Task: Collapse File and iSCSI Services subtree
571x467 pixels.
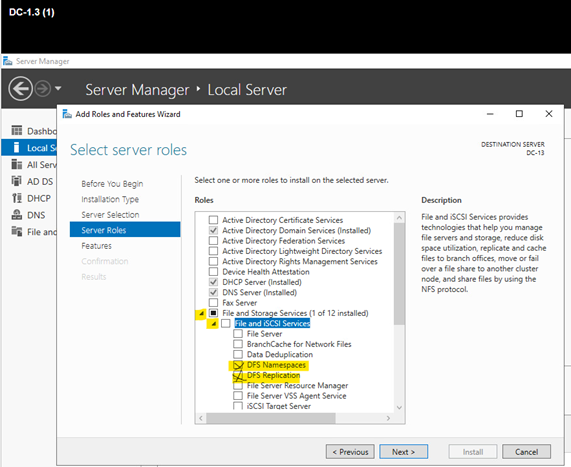Action: [214, 323]
